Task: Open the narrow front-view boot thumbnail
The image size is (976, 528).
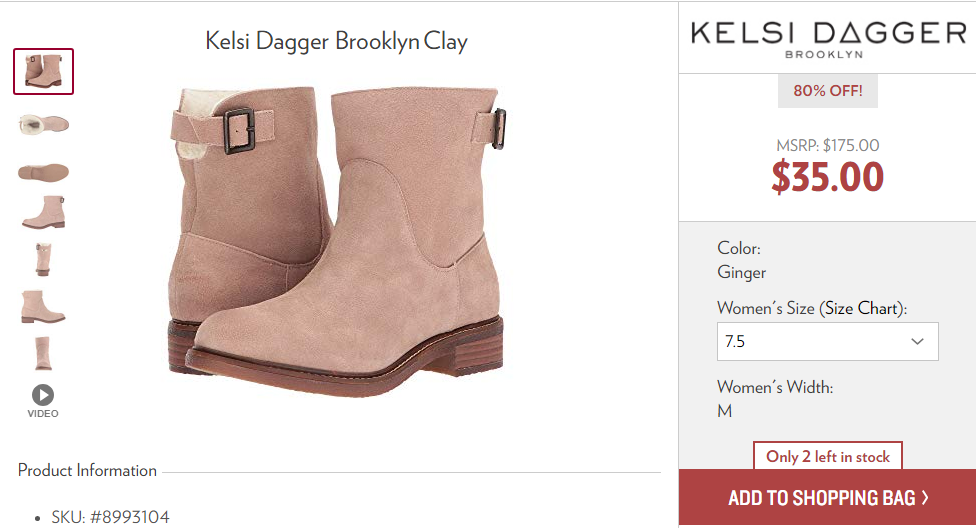Action: tap(43, 259)
